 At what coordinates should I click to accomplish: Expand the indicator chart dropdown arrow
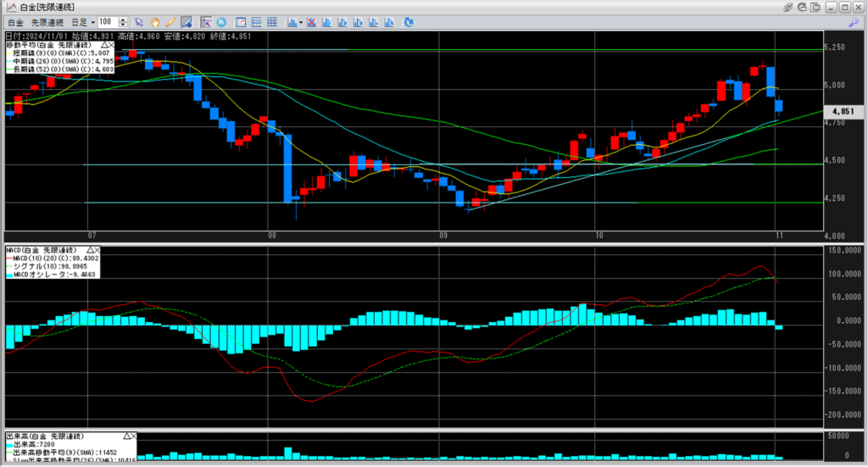coord(301,21)
